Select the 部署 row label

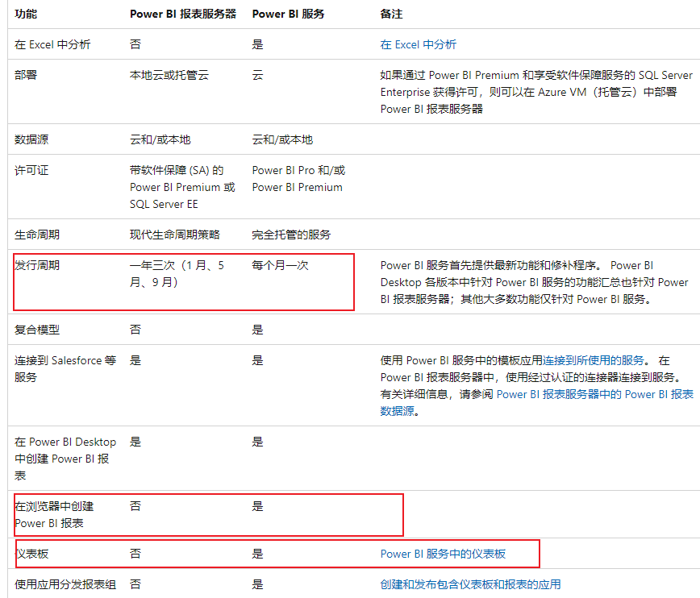tap(26, 75)
